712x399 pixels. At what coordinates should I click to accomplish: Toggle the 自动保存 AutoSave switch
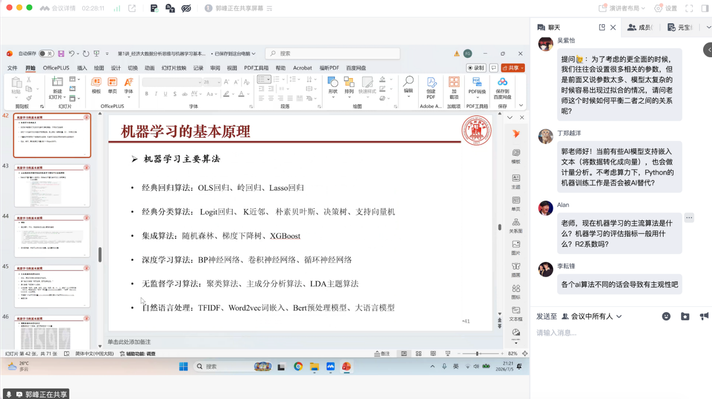coord(46,54)
